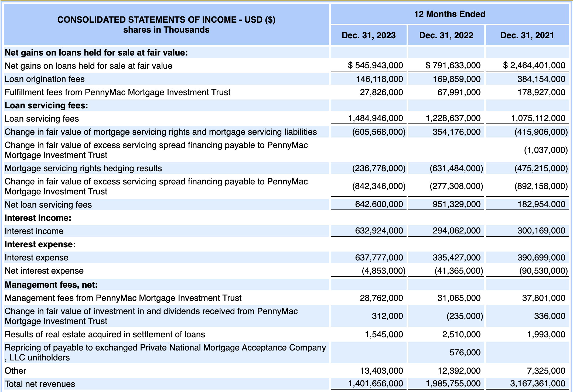Click loan servicing fees value 1,484,946,000
Screen dimensions: 573x392
click(376, 118)
